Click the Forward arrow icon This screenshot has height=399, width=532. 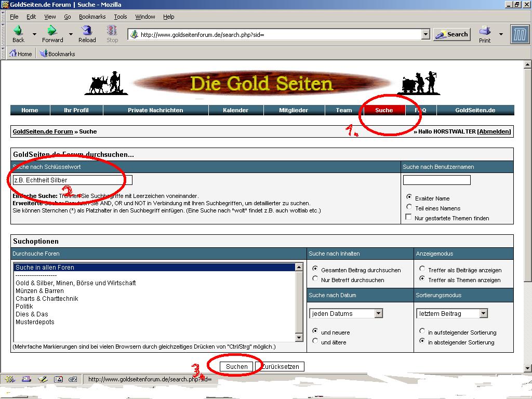[52, 30]
